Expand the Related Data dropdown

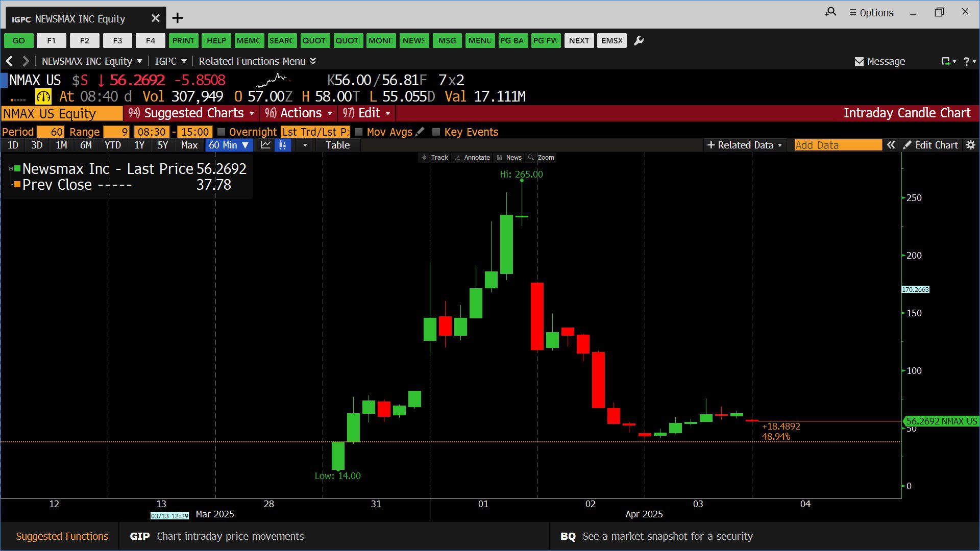[744, 145]
